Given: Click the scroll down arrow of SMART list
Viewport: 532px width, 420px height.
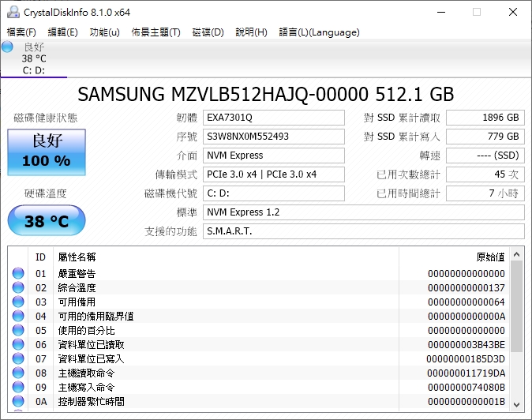Looking at the screenshot, I should click(x=517, y=404).
